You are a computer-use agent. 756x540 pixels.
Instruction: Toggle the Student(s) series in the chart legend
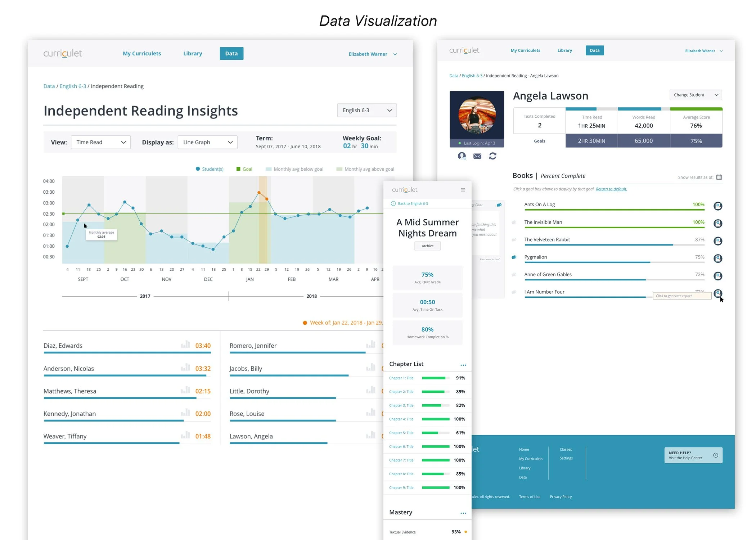(210, 169)
